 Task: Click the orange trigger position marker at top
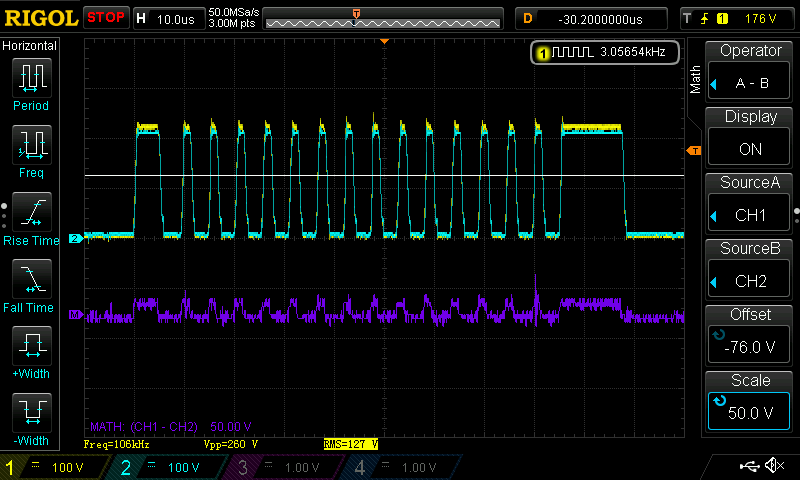point(384,42)
